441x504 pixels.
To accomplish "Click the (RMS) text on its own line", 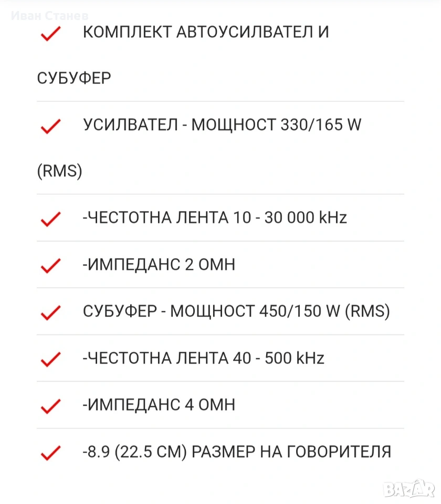I will [60, 172].
